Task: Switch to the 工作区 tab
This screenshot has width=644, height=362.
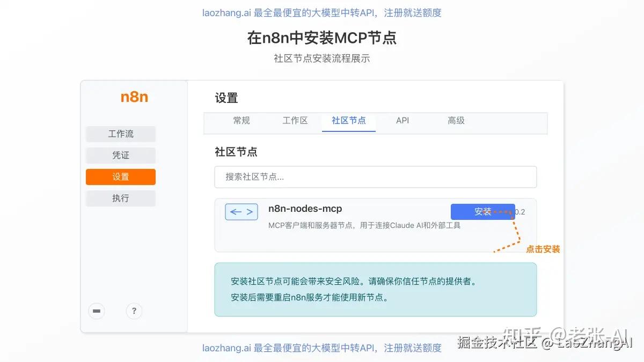Action: tap(295, 121)
